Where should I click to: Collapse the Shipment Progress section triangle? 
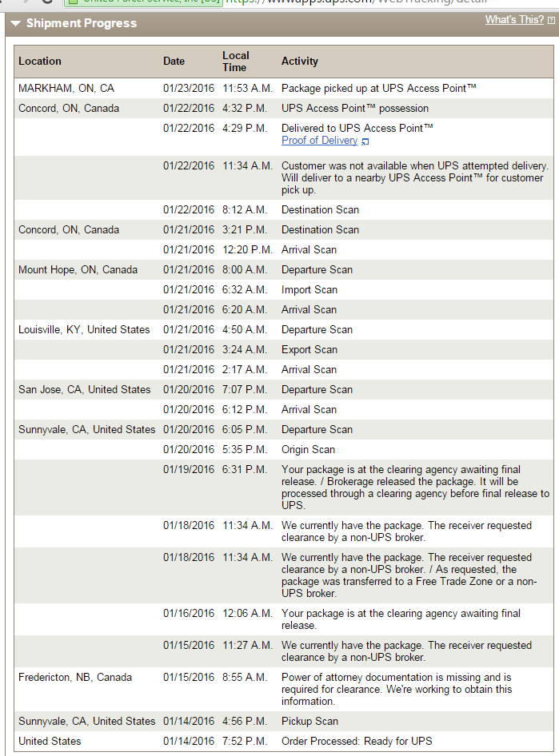(x=15, y=24)
